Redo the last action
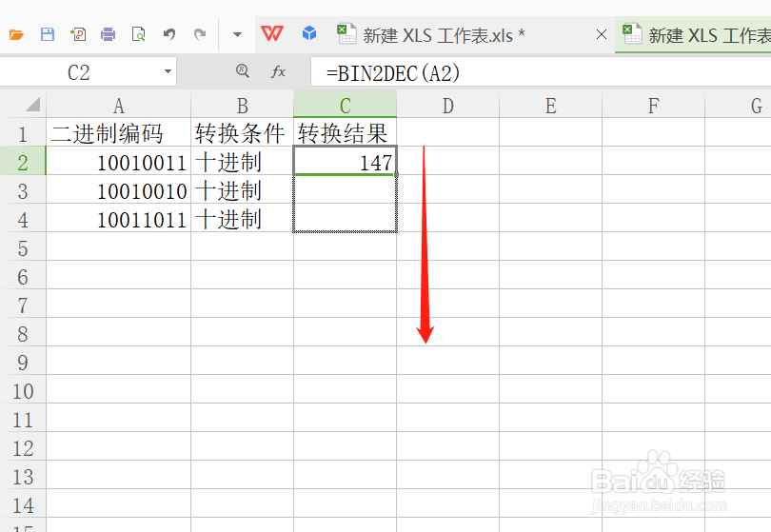The image size is (771, 532). tap(200, 34)
